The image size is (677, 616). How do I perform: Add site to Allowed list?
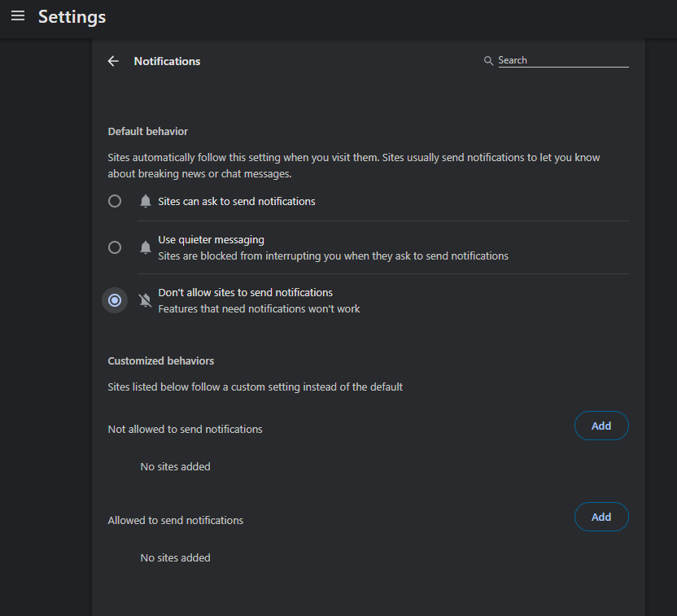[x=601, y=517]
